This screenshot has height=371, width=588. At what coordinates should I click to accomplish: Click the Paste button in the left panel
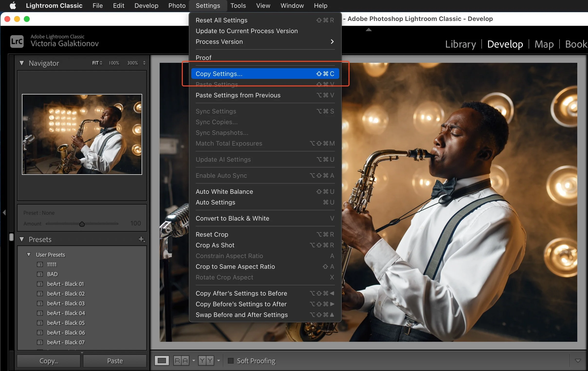point(115,361)
